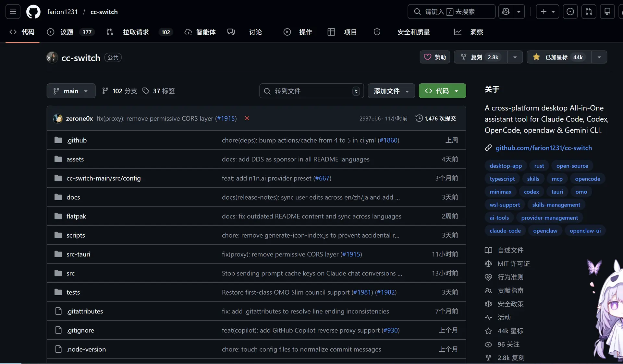This screenshot has width=623, height=364.
Task: View the 96 关注 watchers
Action: [502, 345]
